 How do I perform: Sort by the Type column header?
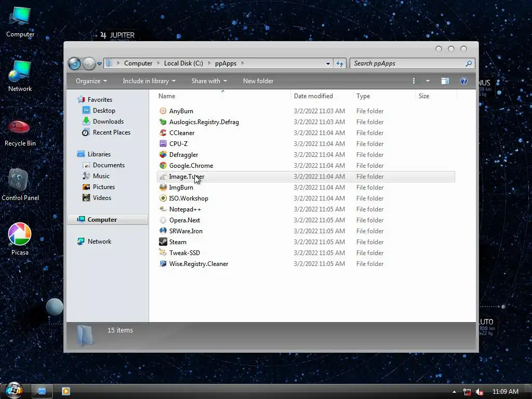click(x=363, y=96)
